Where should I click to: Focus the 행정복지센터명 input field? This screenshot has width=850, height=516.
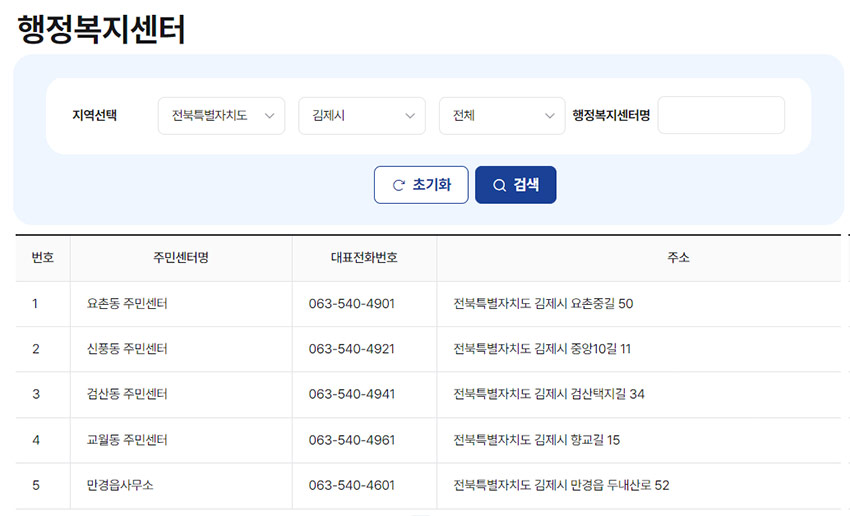pyautogui.click(x=721, y=115)
